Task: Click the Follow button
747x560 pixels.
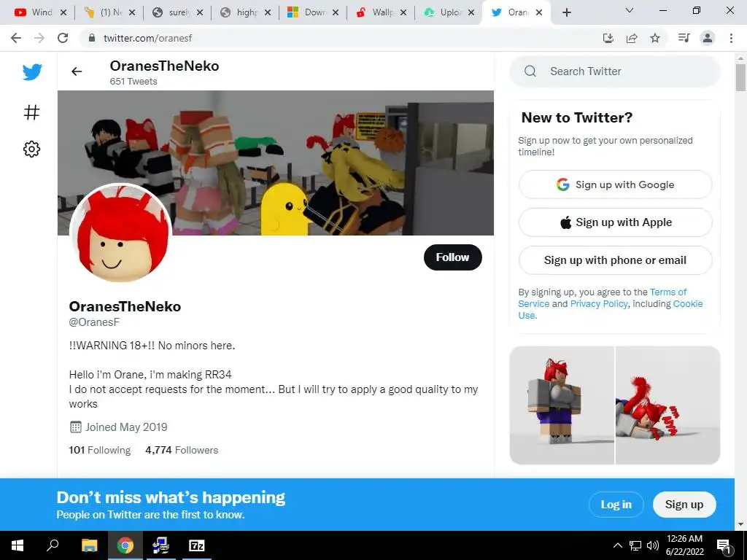Action: pos(452,257)
